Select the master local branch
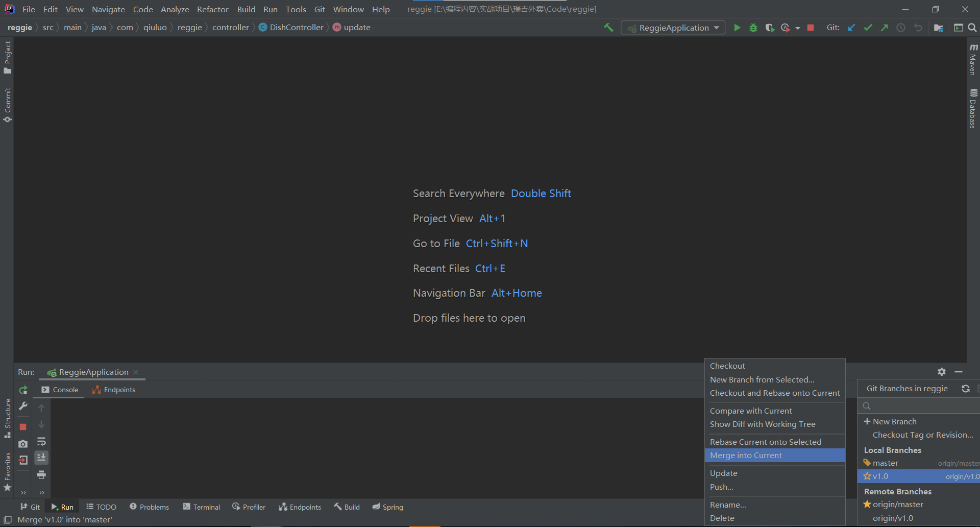Viewport: 980px width, 527px height. (919, 463)
